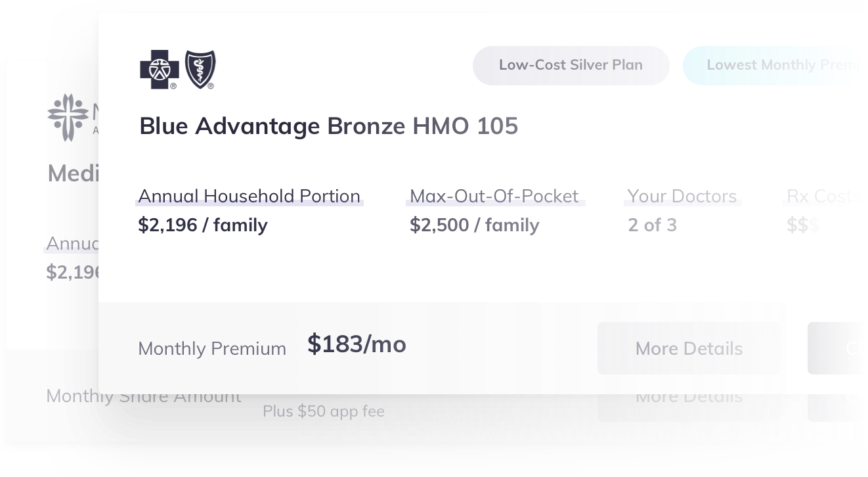Click the Plus $50 app fee note
Image resolution: width=868 pixels, height=477 pixels.
click(x=324, y=411)
